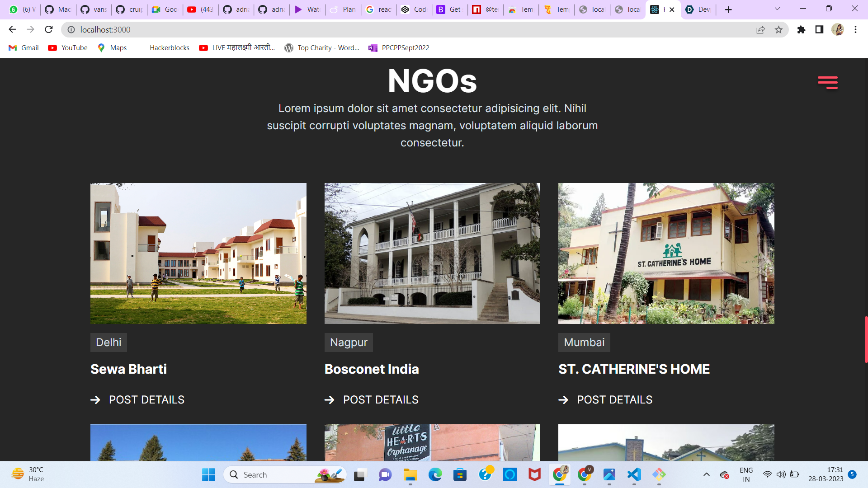Click the share page icon in address bar
868x488 pixels.
tap(760, 29)
